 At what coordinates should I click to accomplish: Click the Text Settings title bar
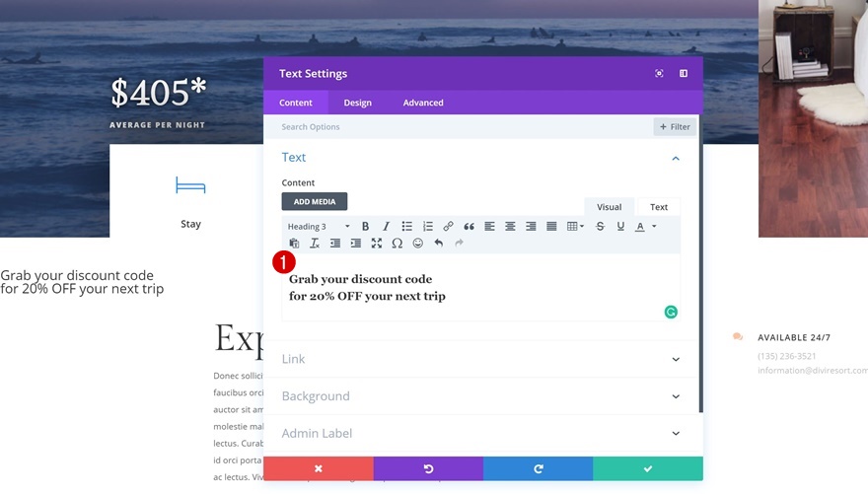tap(482, 73)
